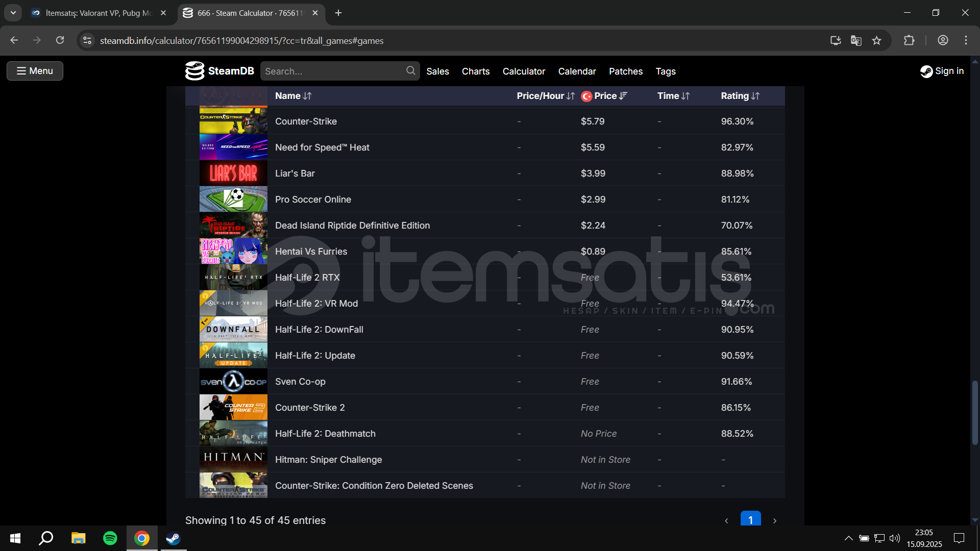The width and height of the screenshot is (980, 551).
Task: Open the Calculator page
Action: click(x=524, y=71)
